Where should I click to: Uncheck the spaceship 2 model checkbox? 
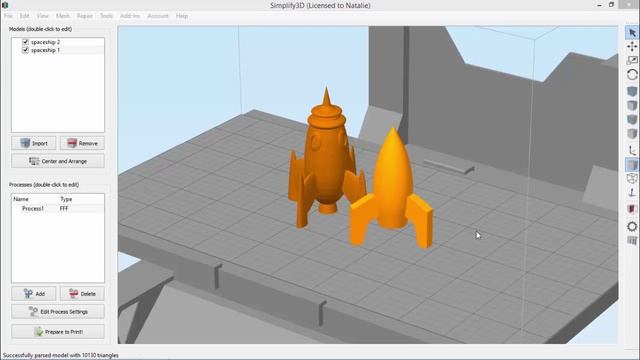click(x=25, y=42)
